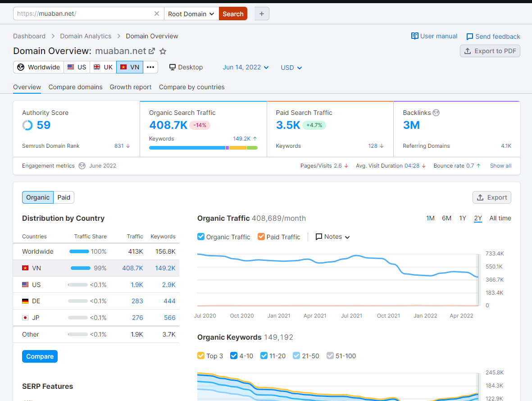Click the Authority Score ring icon

coord(27,125)
